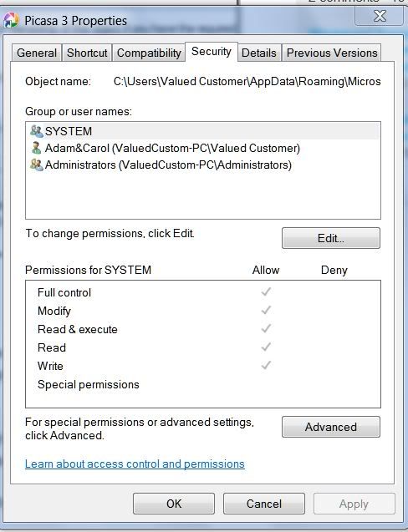Click the Cancel button
This screenshot has height=532, width=408.
(264, 504)
